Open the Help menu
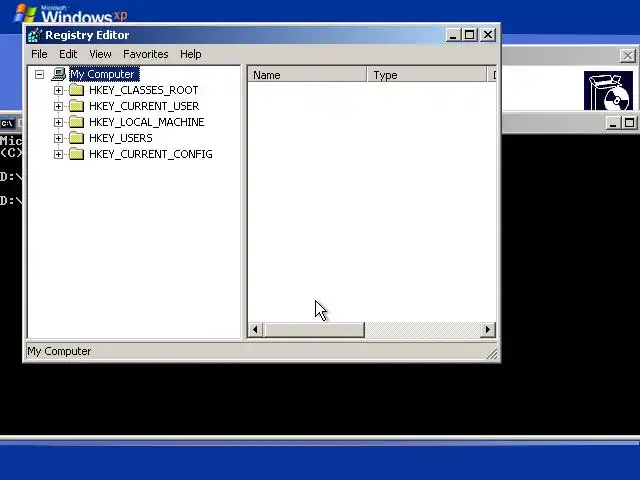The height and width of the screenshot is (480, 640). click(191, 54)
